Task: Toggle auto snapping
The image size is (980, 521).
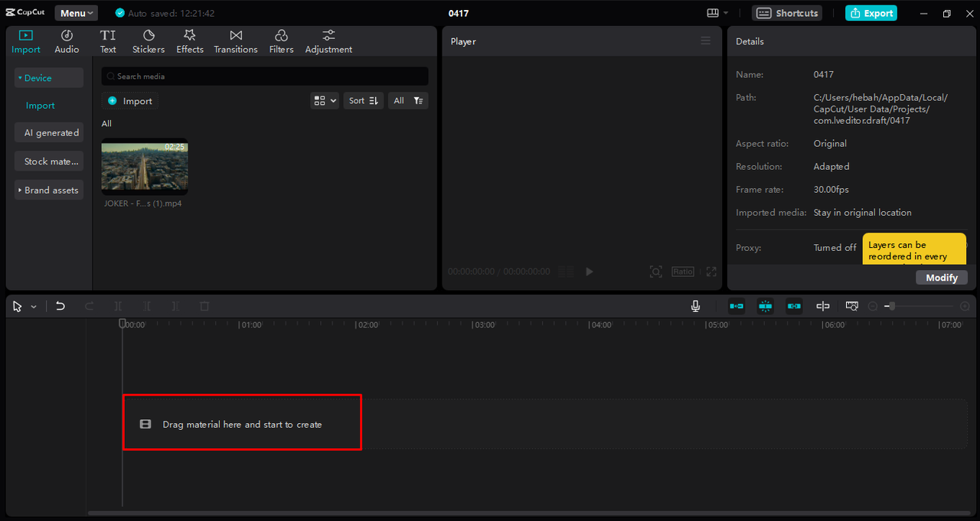Action: pyautogui.click(x=766, y=306)
